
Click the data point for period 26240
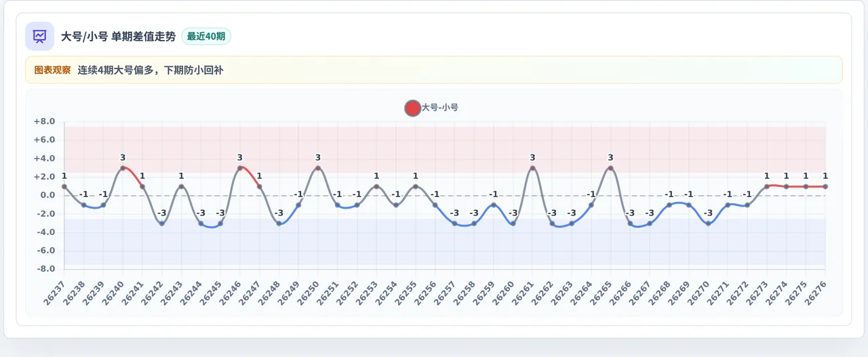123,168
